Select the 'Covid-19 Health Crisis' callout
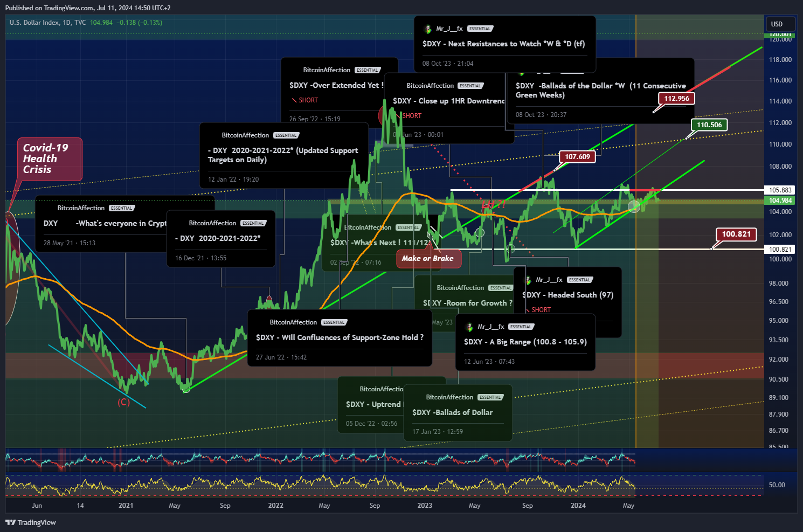803x532 pixels. point(50,159)
